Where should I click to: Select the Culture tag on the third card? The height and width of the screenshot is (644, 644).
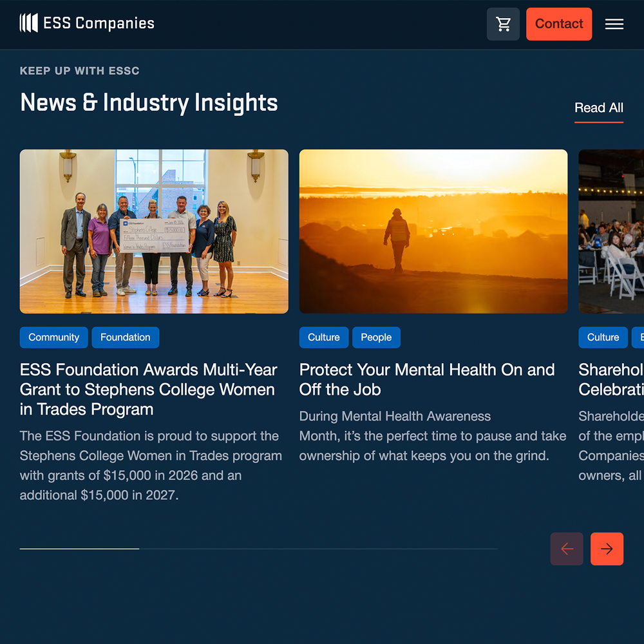pyautogui.click(x=603, y=337)
